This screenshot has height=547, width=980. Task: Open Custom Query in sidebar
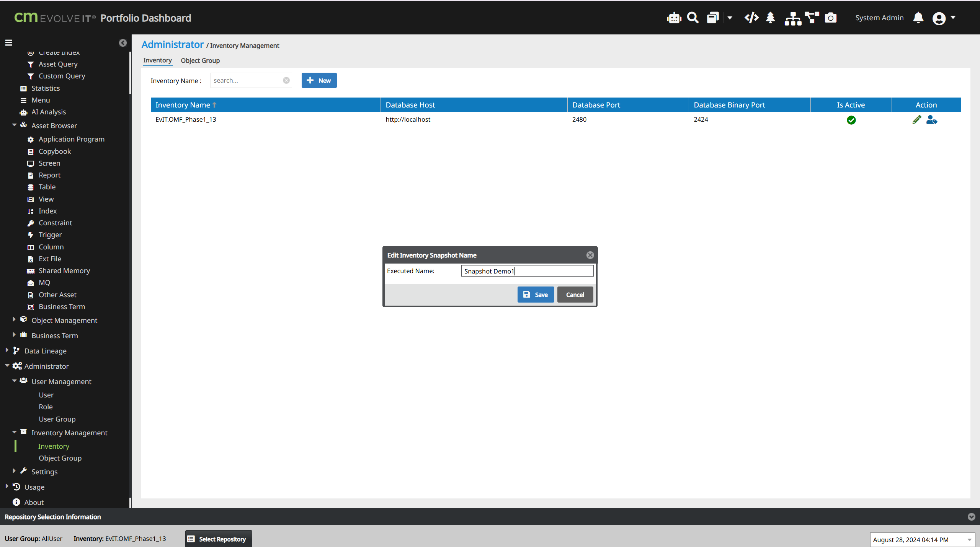(x=62, y=76)
